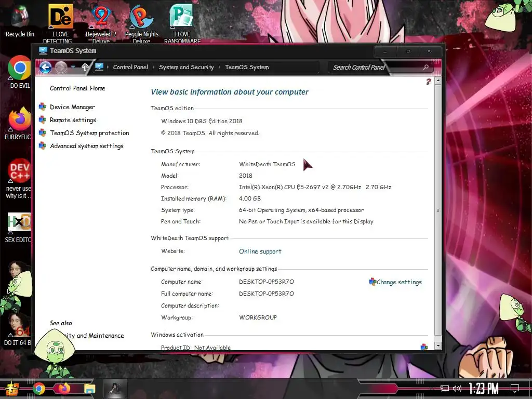Click the shield icon beside TeamOS System protection
Viewport: 532px width, 399px height.
point(43,132)
